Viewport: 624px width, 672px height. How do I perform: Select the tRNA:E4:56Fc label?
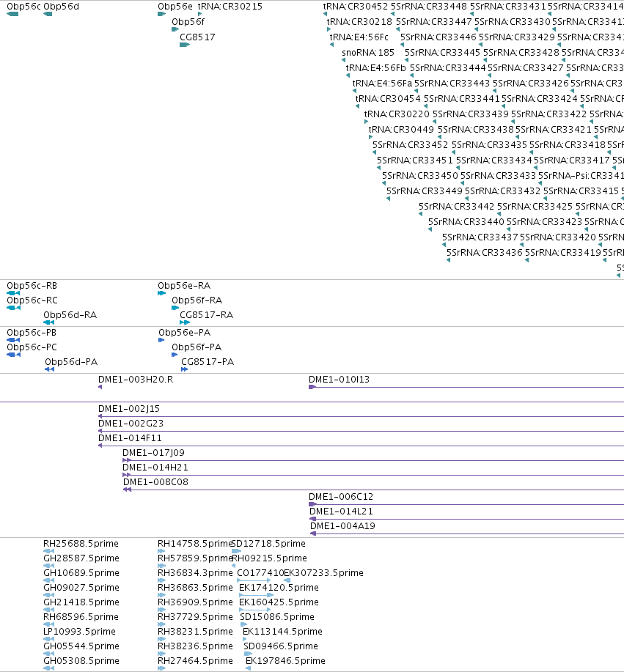[359, 37]
